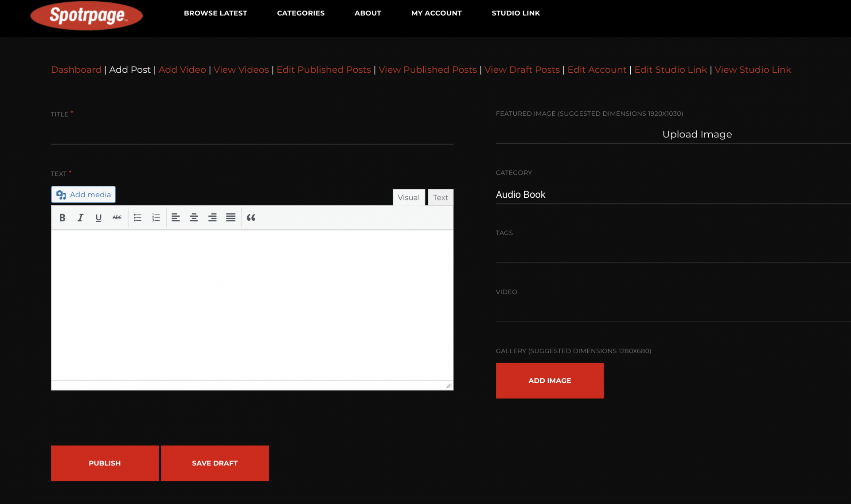Open Edit Account link

click(x=597, y=70)
